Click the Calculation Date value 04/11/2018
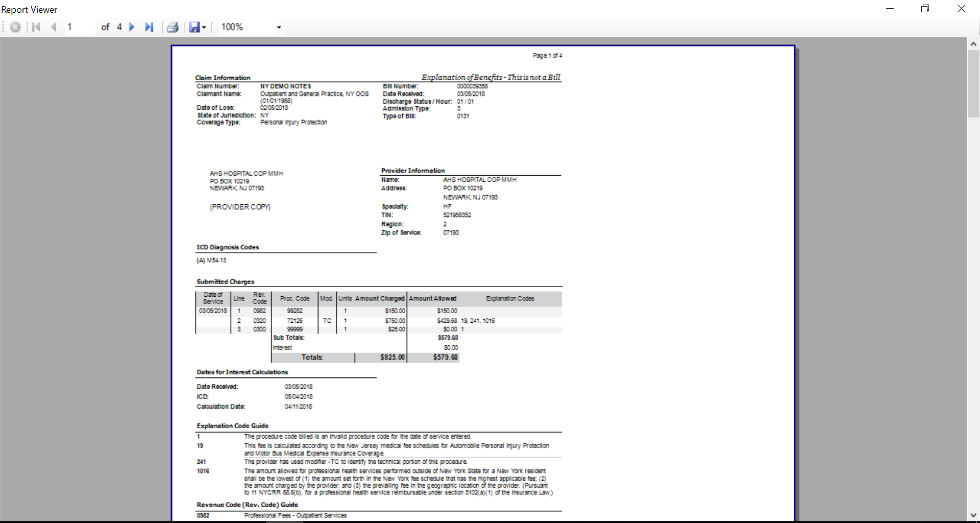980x523 pixels. [x=298, y=407]
